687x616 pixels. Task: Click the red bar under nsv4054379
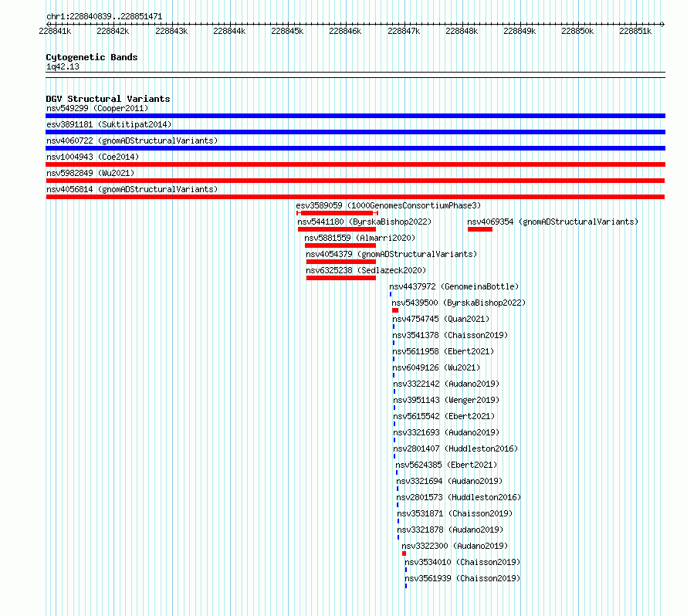tap(341, 262)
